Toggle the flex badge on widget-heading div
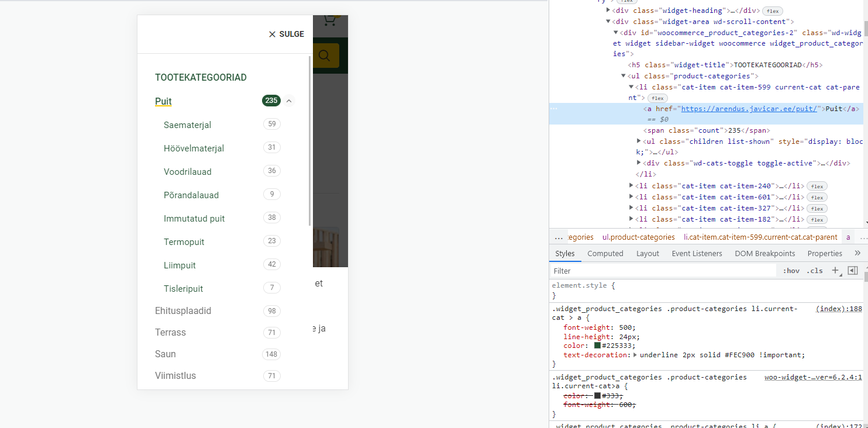The height and width of the screenshot is (428, 868). click(x=773, y=11)
